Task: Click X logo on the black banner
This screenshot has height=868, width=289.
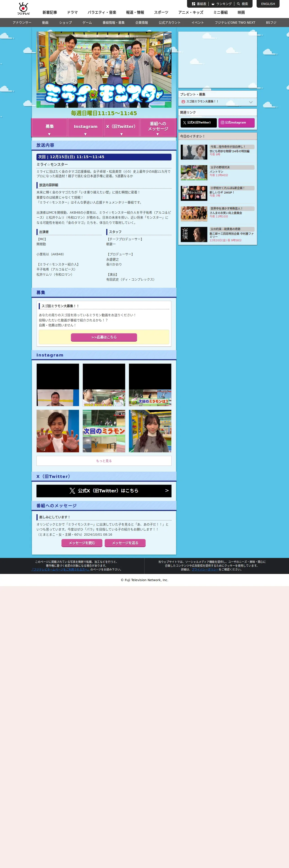Action: click(72, 491)
